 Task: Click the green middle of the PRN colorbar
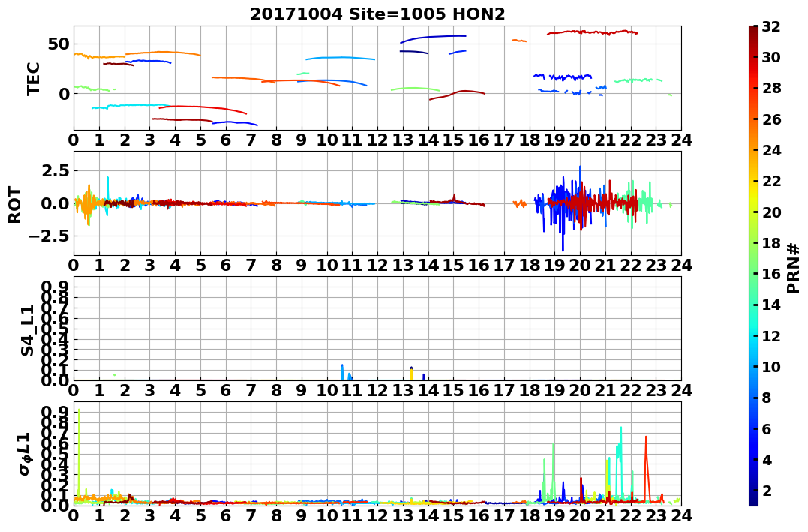[x=753, y=266]
